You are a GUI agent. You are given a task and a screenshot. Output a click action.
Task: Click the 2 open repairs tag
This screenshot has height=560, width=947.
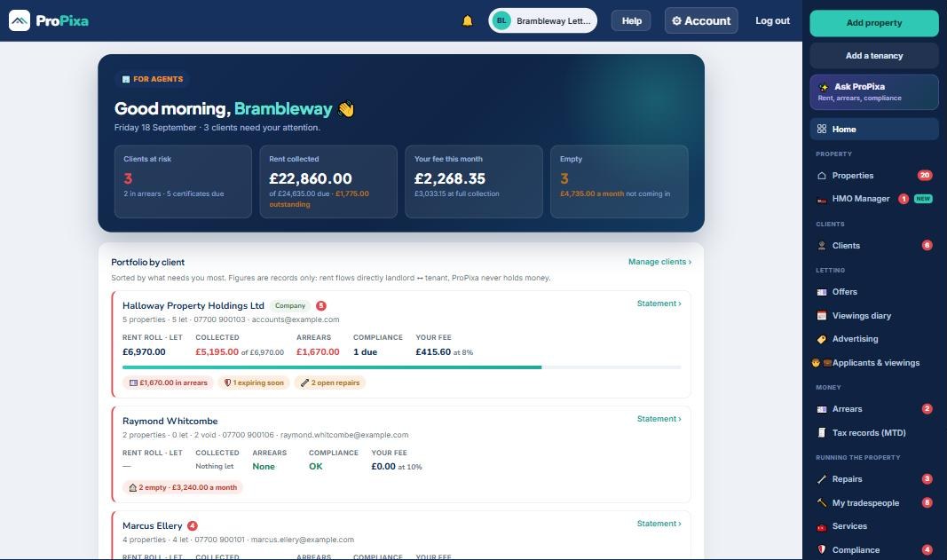click(330, 383)
